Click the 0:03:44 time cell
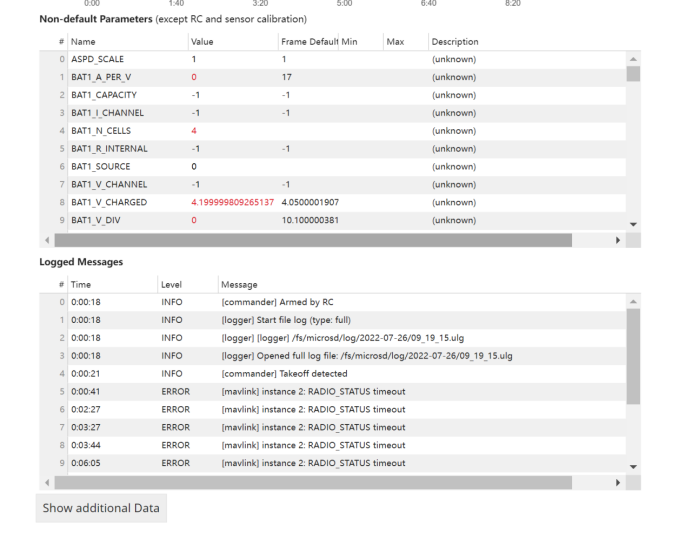The image size is (692, 540). pos(86,445)
